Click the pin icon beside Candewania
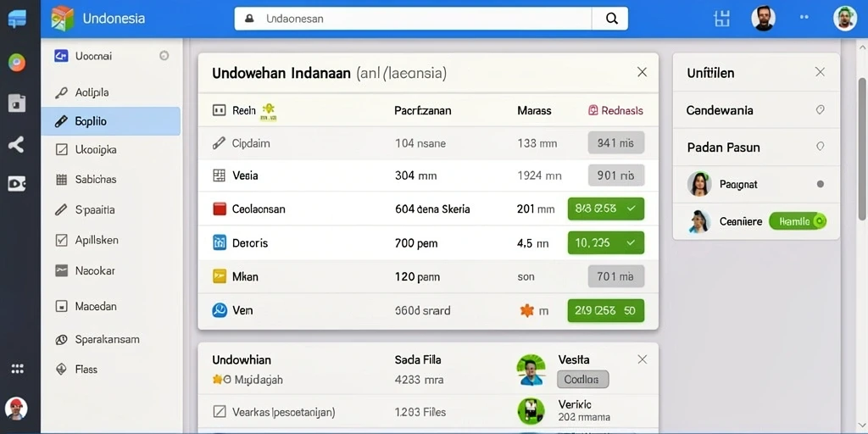868x434 pixels. 820,110
